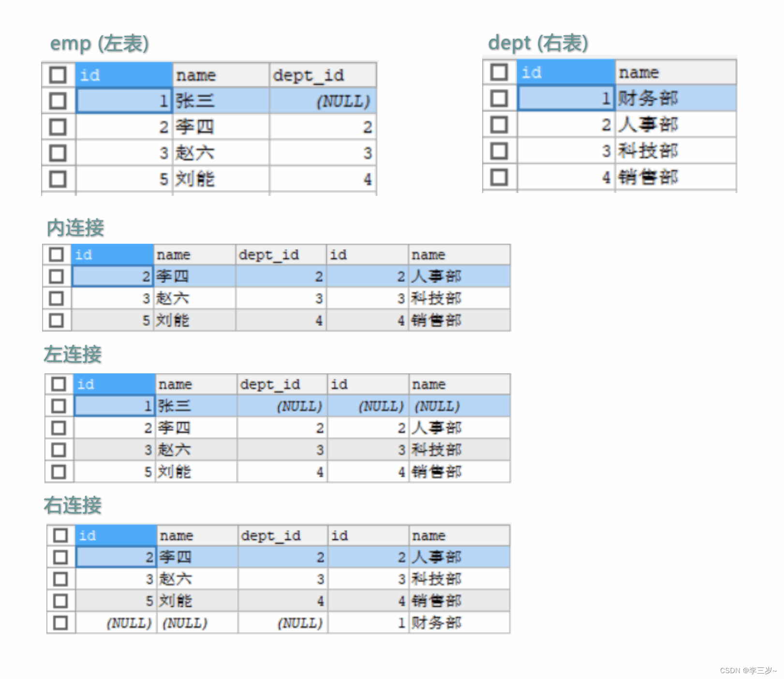
Task: Tick the 科技部 row checkbox in dept table
Action: (x=499, y=151)
